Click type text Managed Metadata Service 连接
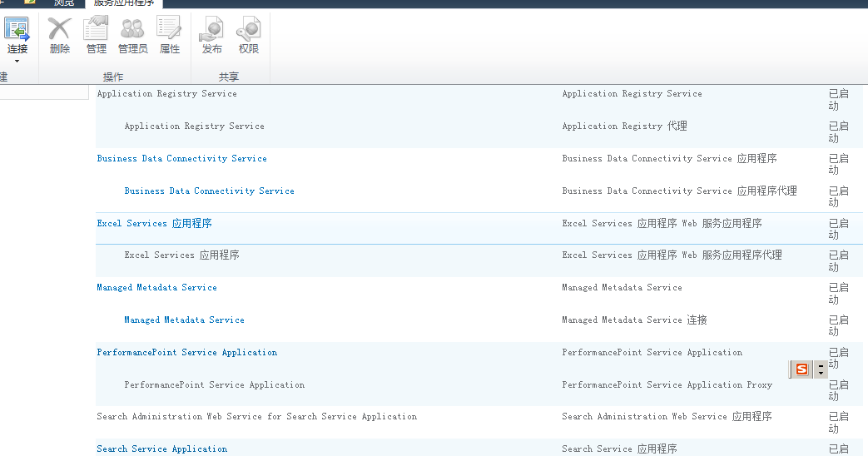868x456 pixels. tap(634, 320)
